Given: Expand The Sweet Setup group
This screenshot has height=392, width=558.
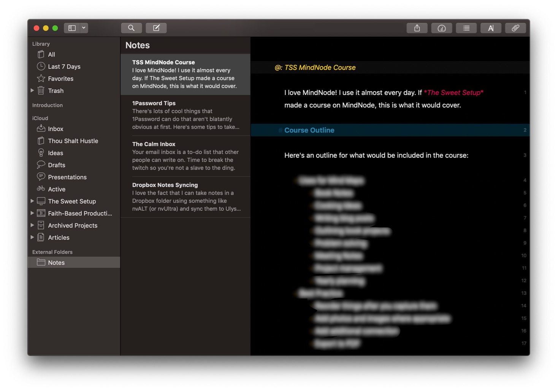Looking at the screenshot, I should tap(32, 201).
